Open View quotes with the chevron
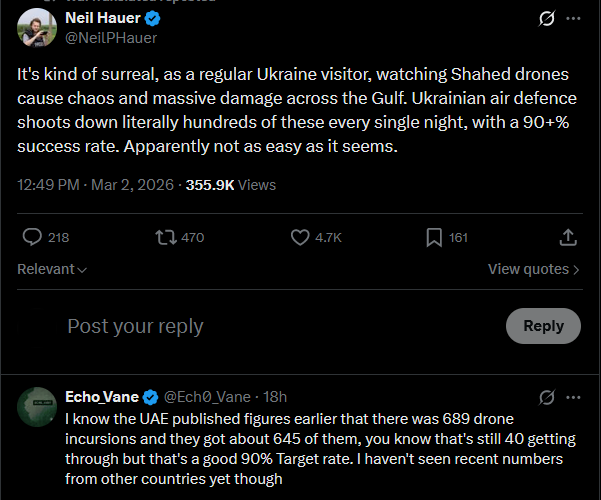The image size is (601, 500). pyautogui.click(x=533, y=269)
